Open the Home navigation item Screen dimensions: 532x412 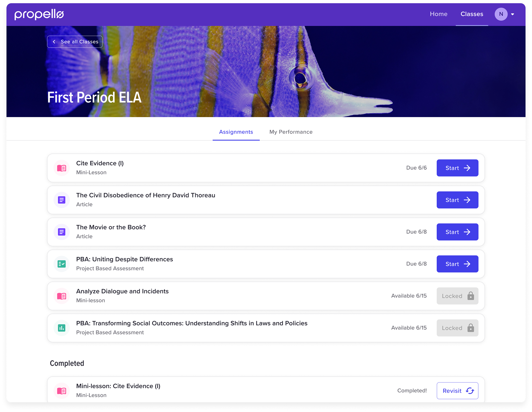point(439,14)
